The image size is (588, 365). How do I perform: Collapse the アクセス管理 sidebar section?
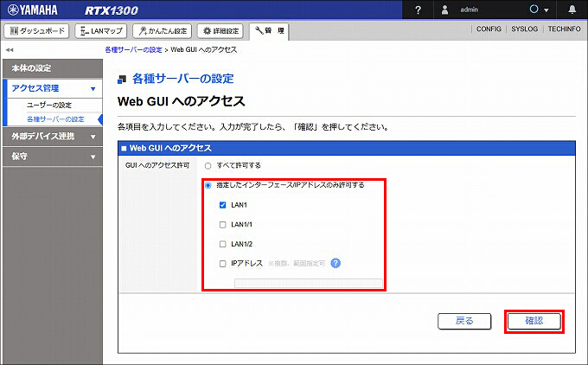(53, 88)
